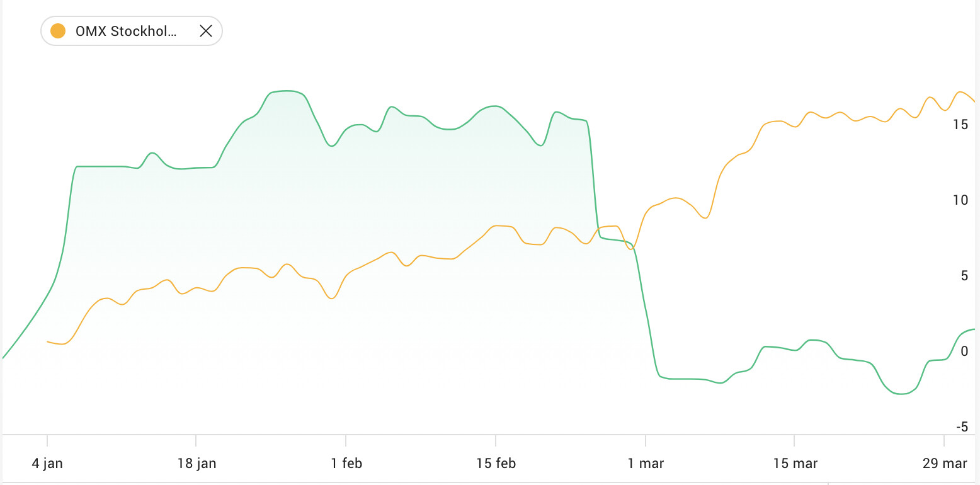Click the 5 value on y-axis
This screenshot has width=980, height=485.
click(x=963, y=276)
